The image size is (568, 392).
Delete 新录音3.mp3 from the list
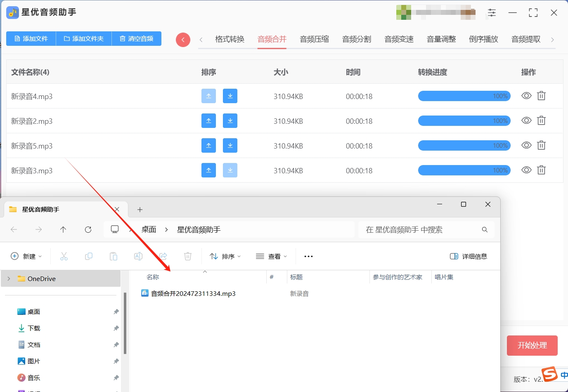pyautogui.click(x=541, y=170)
